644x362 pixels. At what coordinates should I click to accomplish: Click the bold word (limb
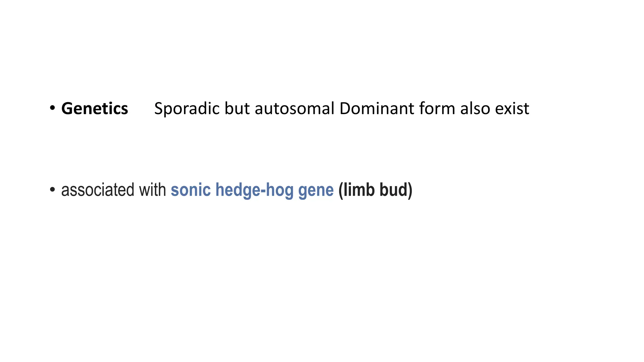click(357, 190)
